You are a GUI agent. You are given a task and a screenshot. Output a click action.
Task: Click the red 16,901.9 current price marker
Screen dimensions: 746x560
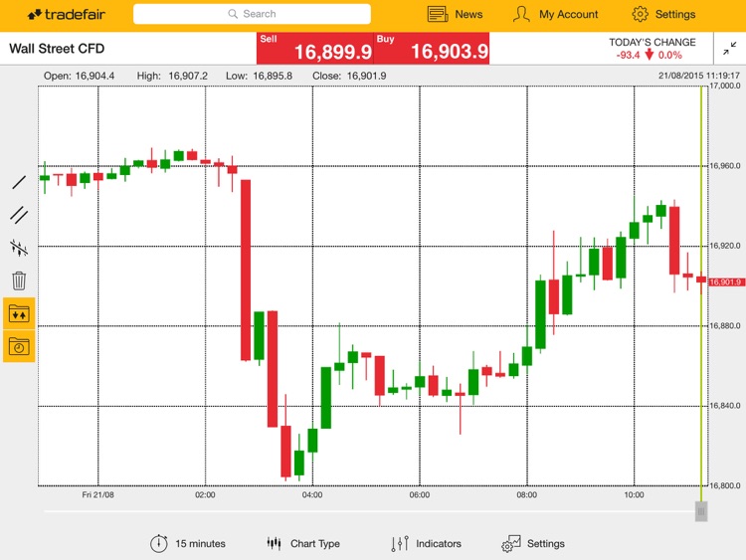point(725,282)
